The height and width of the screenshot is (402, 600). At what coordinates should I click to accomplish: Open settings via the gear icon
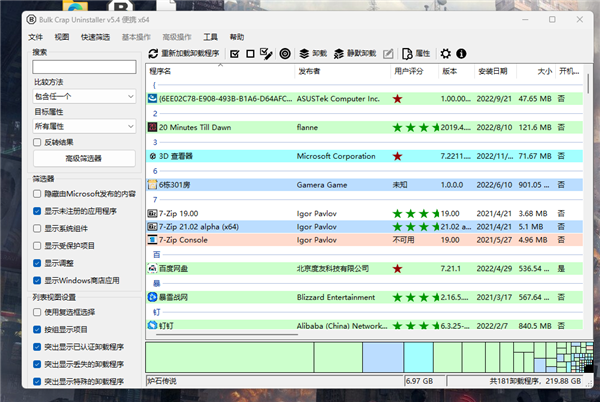point(445,54)
